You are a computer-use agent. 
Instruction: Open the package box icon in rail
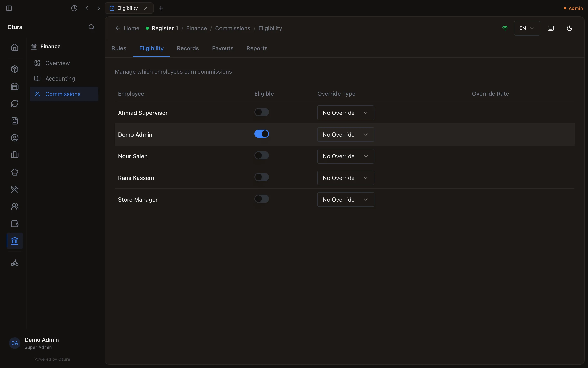15,69
